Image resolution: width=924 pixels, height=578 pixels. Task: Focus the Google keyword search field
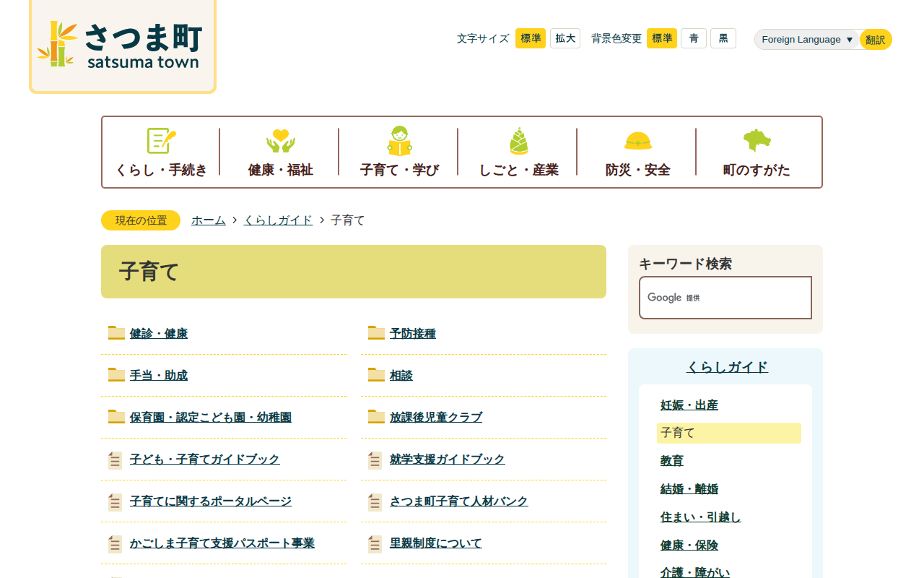tap(725, 298)
